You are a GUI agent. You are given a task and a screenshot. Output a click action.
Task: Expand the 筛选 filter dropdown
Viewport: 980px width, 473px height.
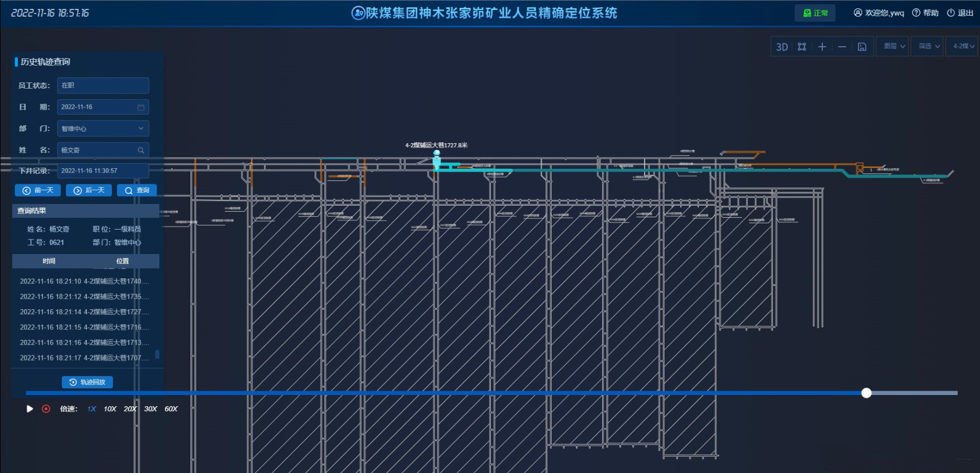pos(929,46)
